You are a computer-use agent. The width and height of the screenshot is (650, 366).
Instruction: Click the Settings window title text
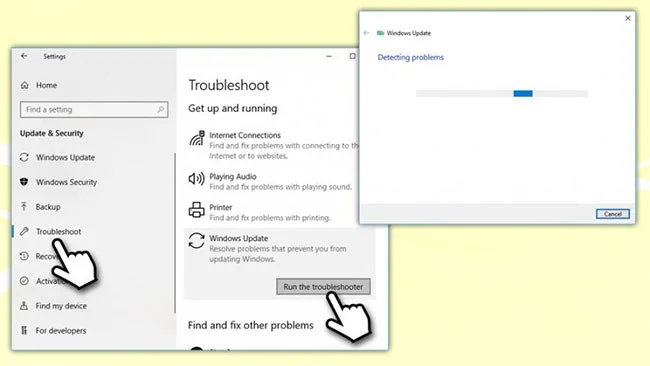click(55, 56)
